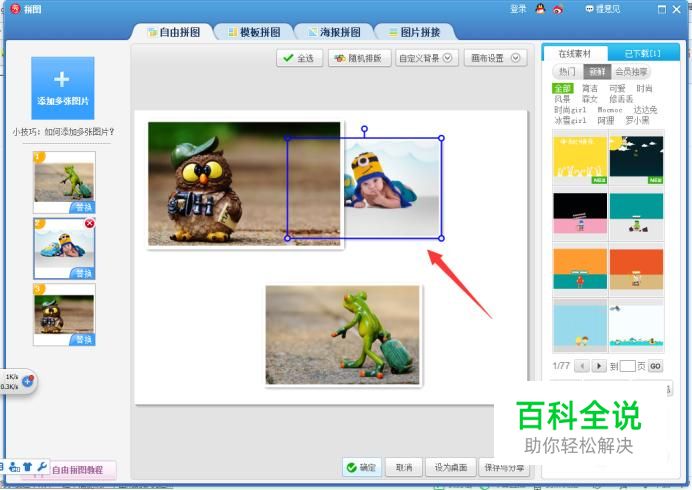
Task: Choose the 罗小黑 category
Action: pos(637,120)
